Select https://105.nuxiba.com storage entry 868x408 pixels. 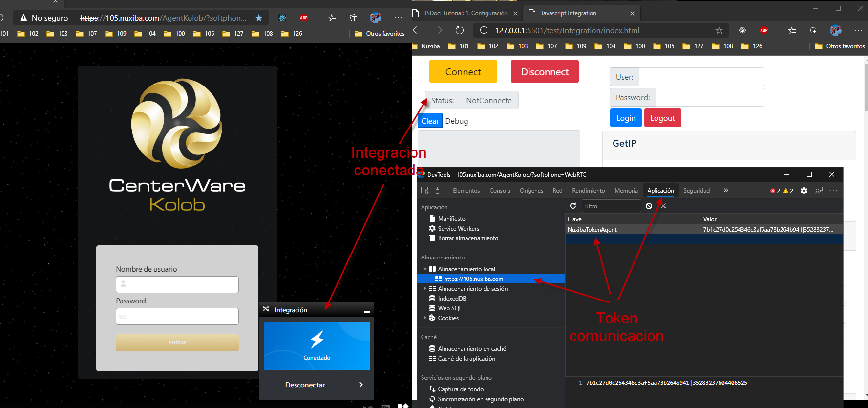pyautogui.click(x=491, y=279)
